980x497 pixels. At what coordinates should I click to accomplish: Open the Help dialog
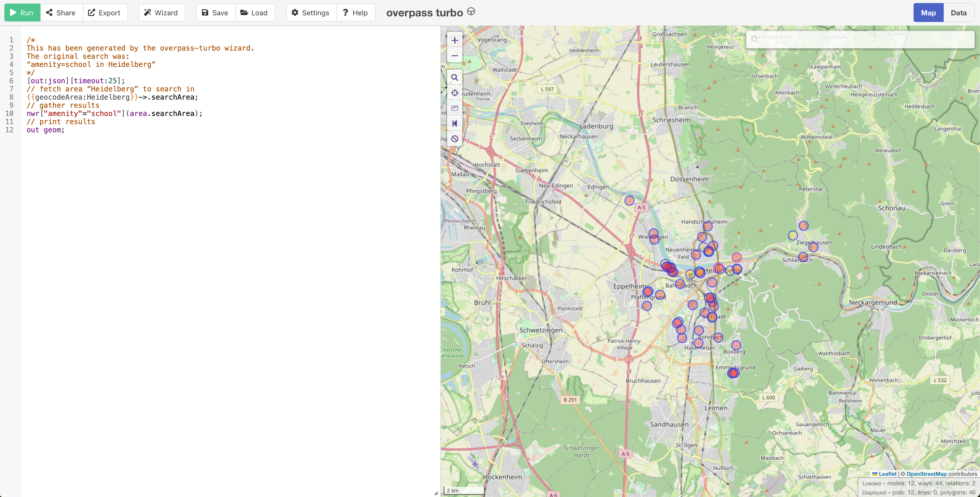click(355, 13)
